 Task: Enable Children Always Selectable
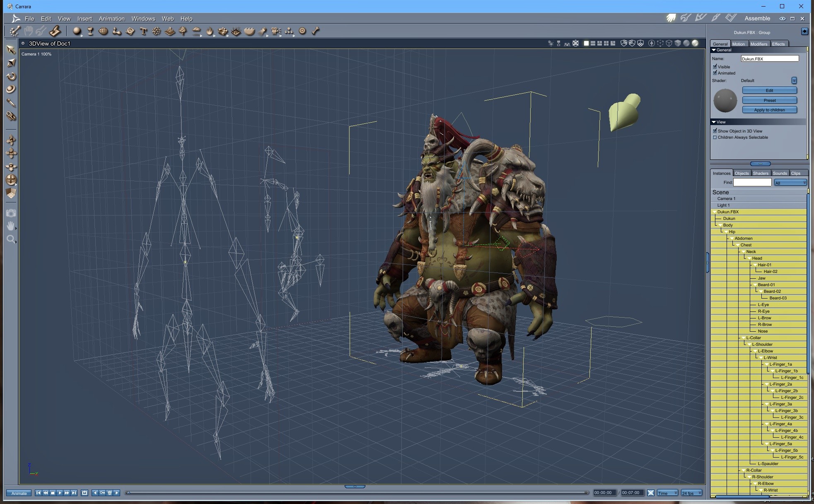[715, 137]
